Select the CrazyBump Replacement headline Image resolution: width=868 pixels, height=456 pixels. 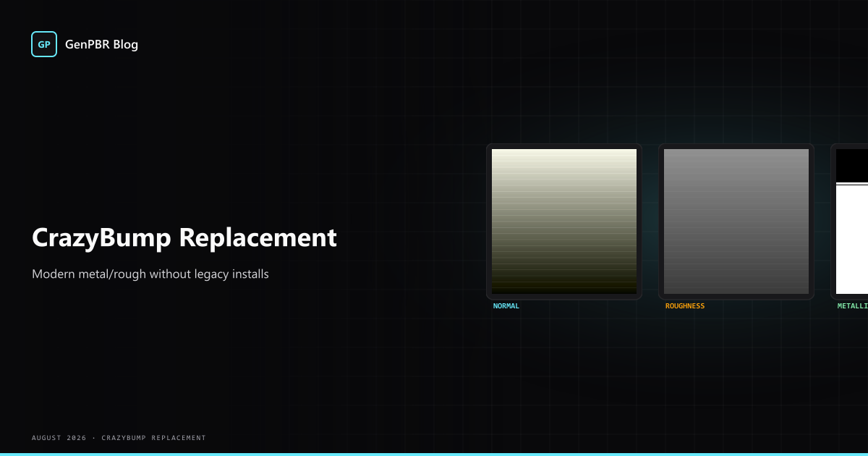click(184, 237)
